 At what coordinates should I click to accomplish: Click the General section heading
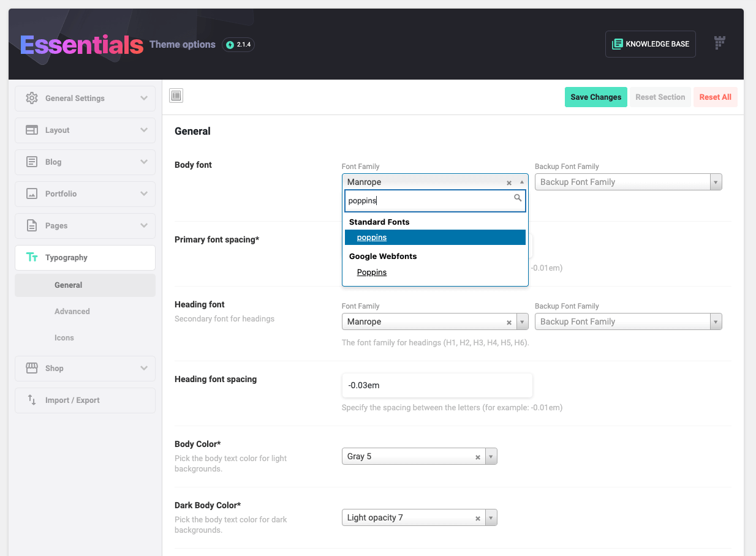pyautogui.click(x=192, y=131)
